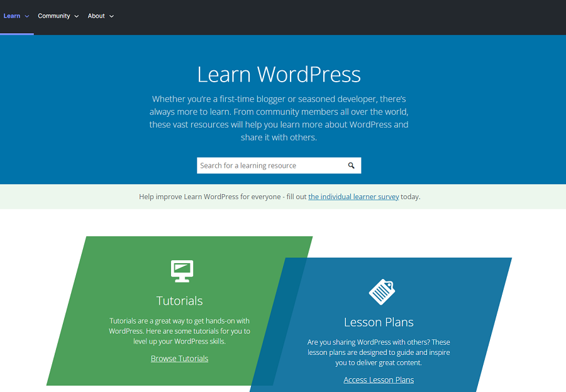Image resolution: width=566 pixels, height=392 pixels.
Task: Open the Learn menu item
Action: tap(12, 16)
